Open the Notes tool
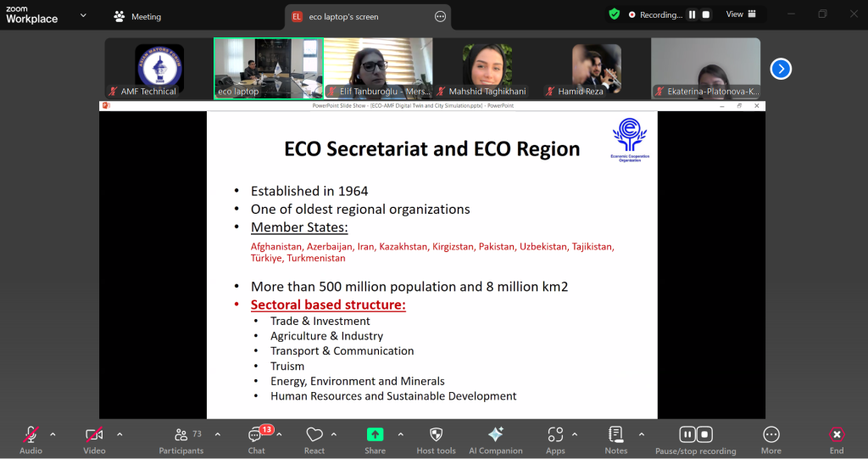868x459 pixels. click(x=616, y=438)
